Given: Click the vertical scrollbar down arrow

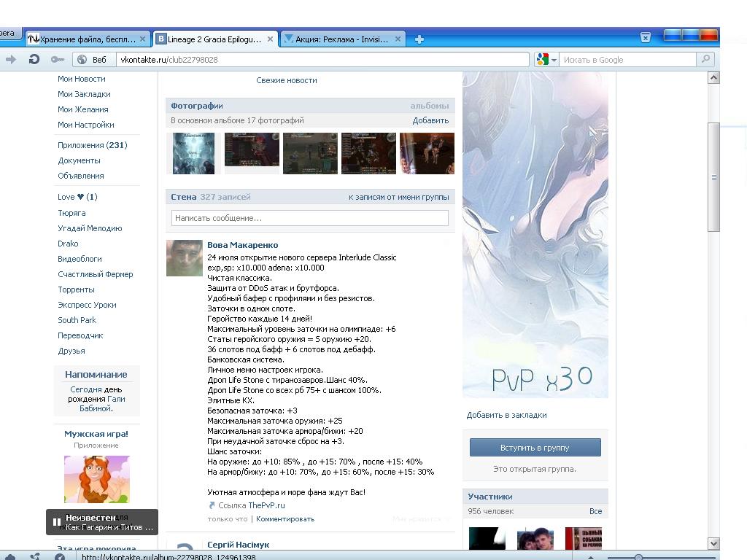Looking at the screenshot, I should pos(713,543).
